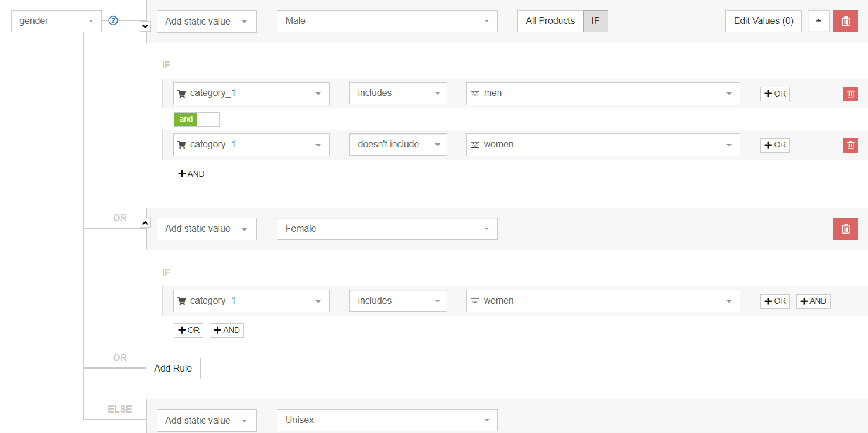Open Edit Values (0)
This screenshot has width=868, height=433.
(763, 20)
